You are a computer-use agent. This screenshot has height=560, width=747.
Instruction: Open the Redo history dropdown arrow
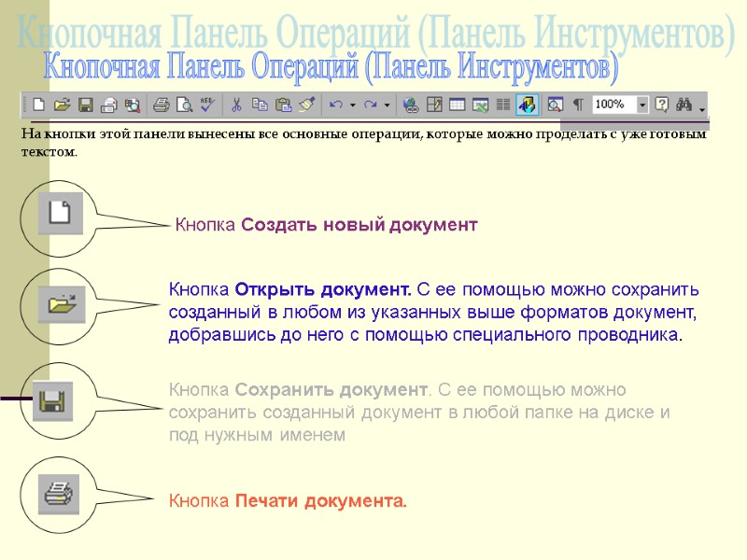387,105
